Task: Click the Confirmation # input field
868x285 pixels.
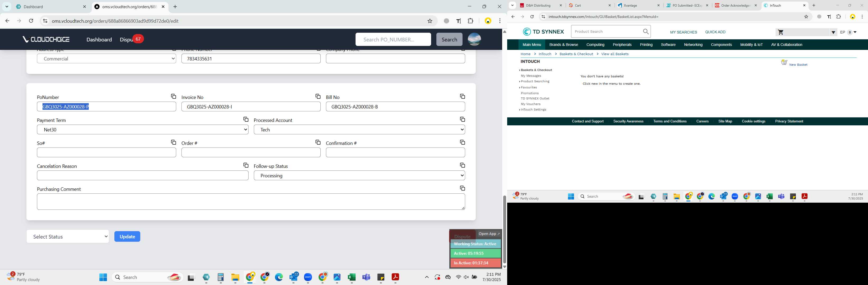Action: pos(395,153)
